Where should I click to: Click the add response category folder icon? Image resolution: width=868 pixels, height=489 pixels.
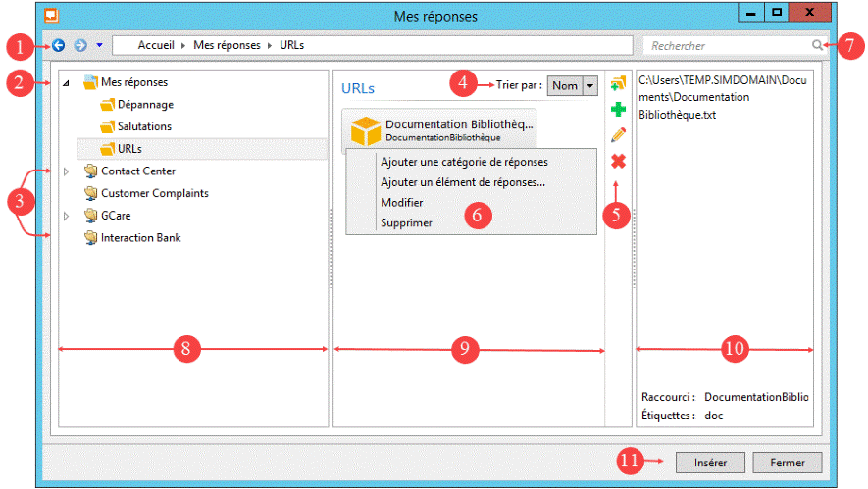coord(618,85)
